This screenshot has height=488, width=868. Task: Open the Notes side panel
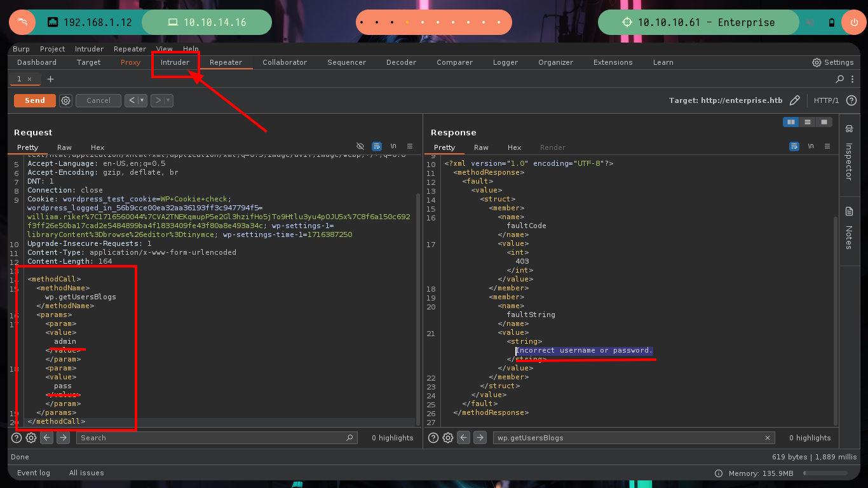tap(848, 227)
